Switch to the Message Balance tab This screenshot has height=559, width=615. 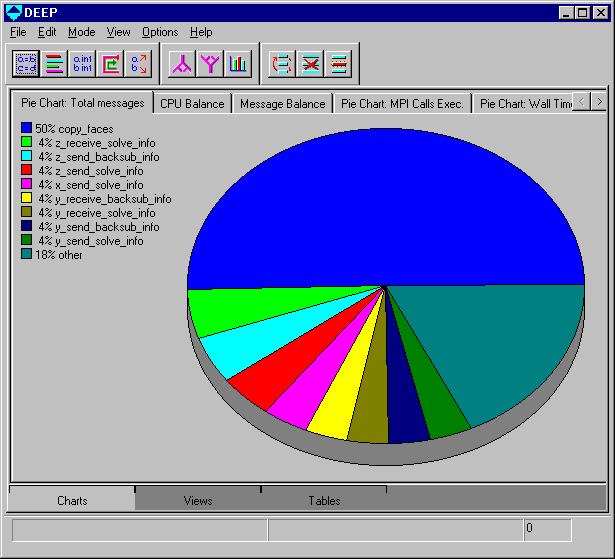282,104
